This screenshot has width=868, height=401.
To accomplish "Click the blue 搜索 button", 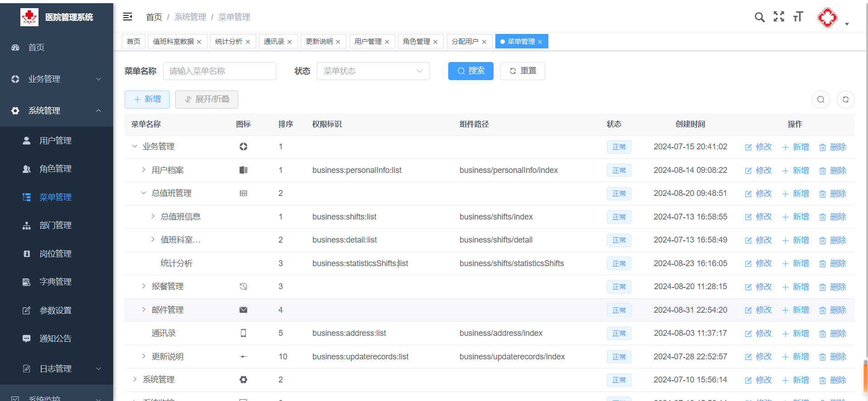I will (470, 71).
